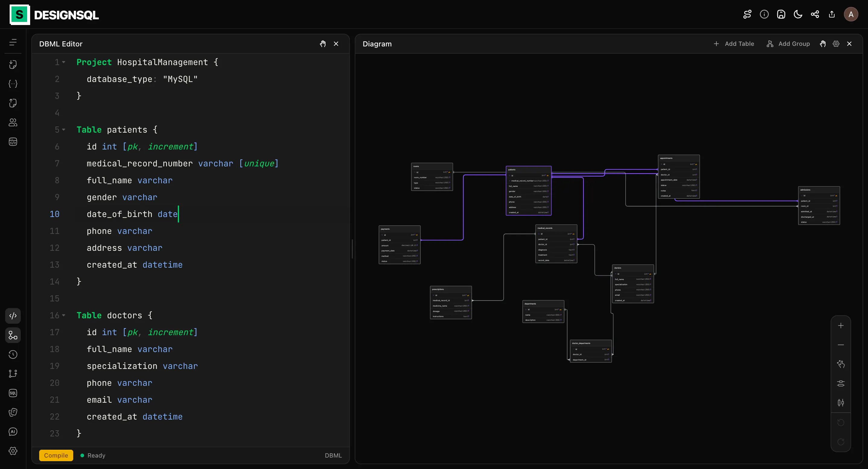Open the hamburger menu in sidebar
Screen dimensions: 868x469
pyautogui.click(x=13, y=42)
